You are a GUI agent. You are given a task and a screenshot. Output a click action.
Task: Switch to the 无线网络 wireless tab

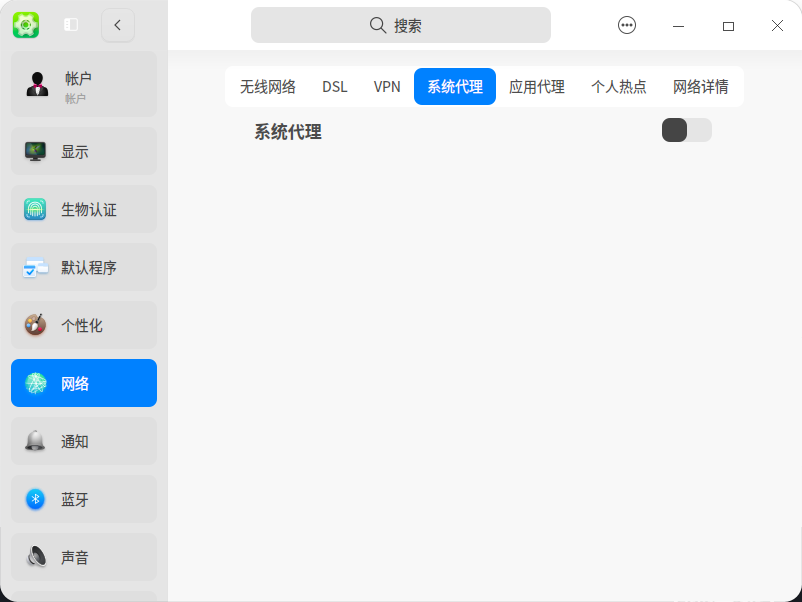266,87
